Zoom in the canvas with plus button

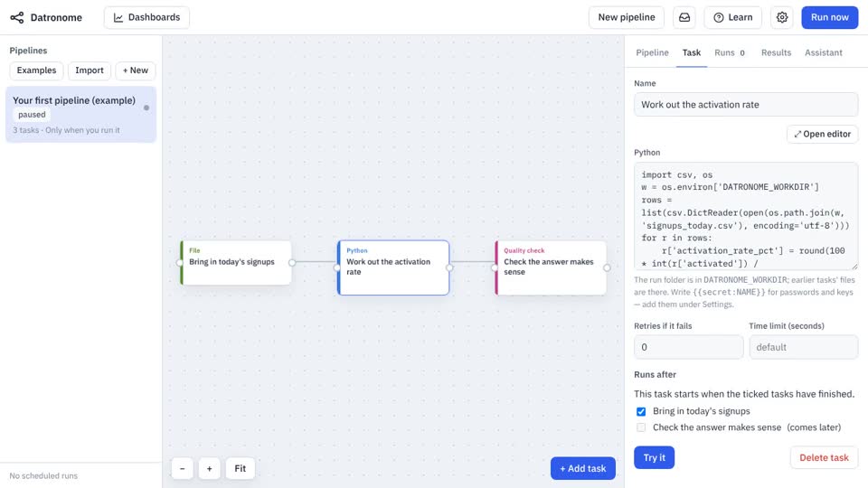coord(209,469)
